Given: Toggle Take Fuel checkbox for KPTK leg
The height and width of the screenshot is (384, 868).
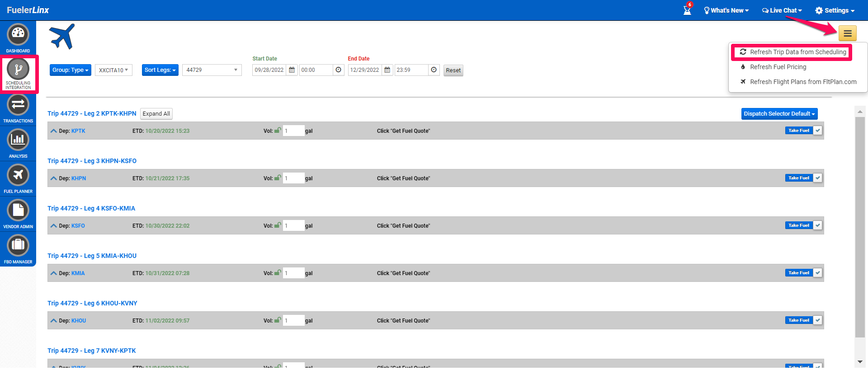Looking at the screenshot, I should tap(817, 131).
